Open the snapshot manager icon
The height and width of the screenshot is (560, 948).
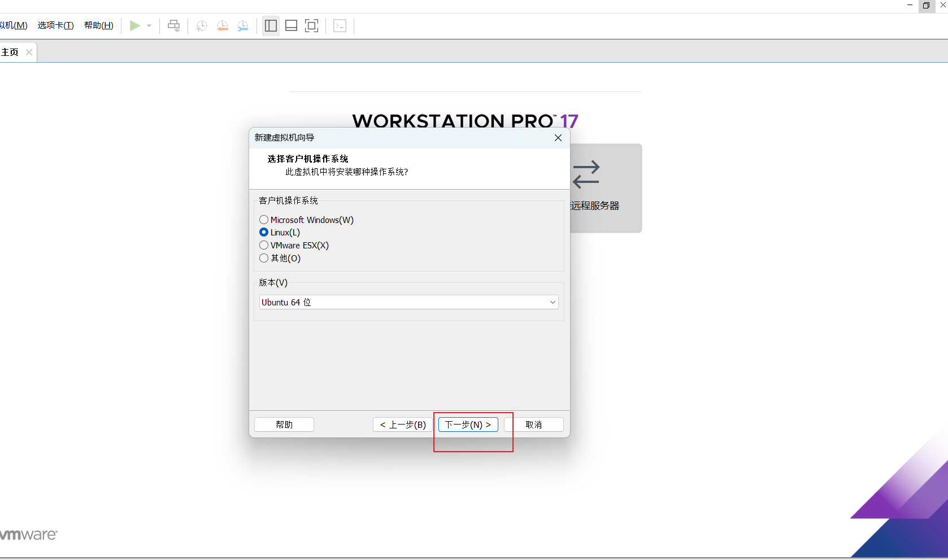click(x=243, y=25)
